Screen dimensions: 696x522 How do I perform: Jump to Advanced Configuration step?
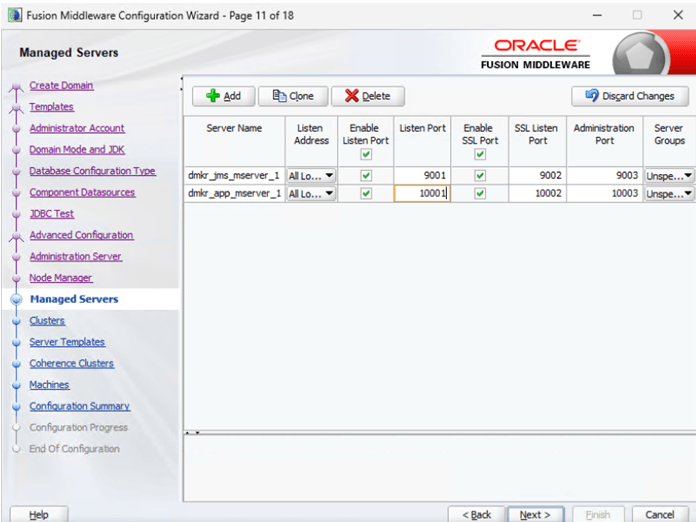pos(81,235)
